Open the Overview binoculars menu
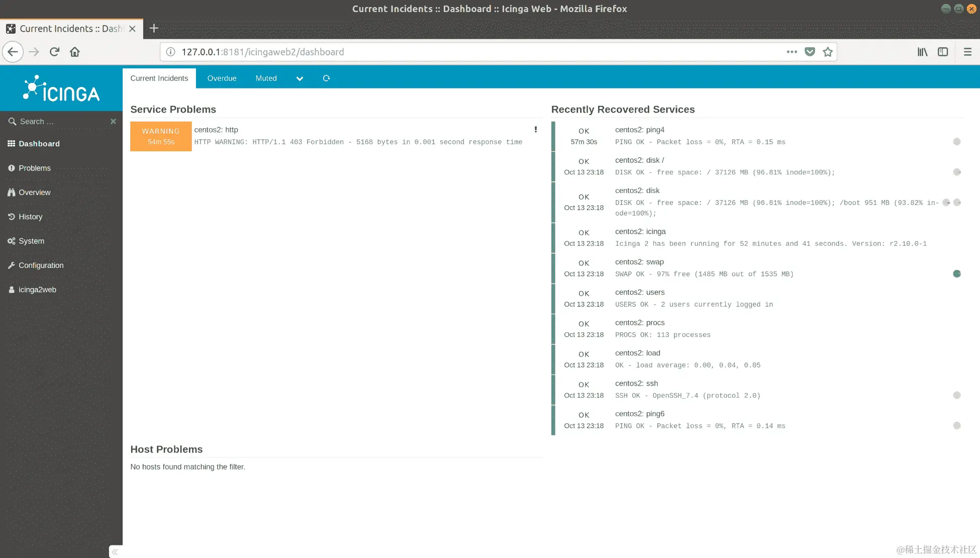Viewport: 980px width, 558px height. click(x=34, y=193)
